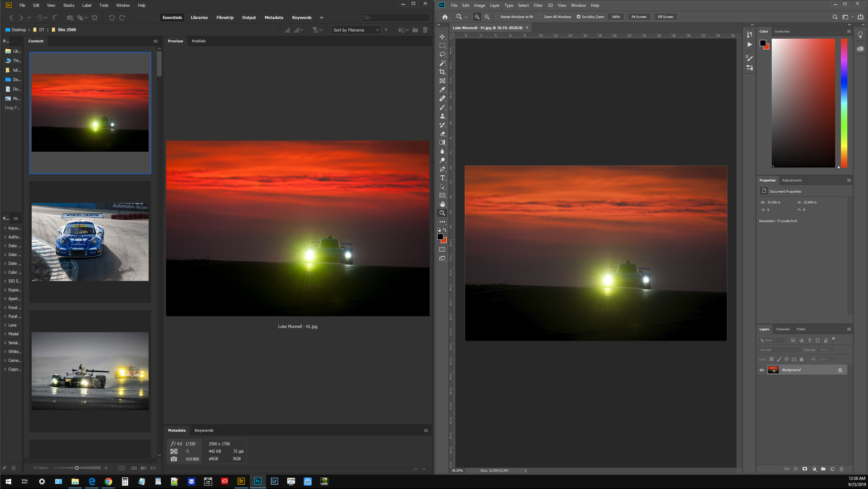
Task: Open the Filter menu in Photoshop
Action: point(538,5)
